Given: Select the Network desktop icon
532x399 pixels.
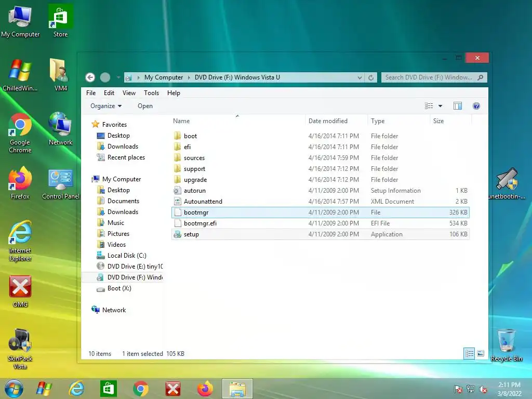Looking at the screenshot, I should point(60,129).
